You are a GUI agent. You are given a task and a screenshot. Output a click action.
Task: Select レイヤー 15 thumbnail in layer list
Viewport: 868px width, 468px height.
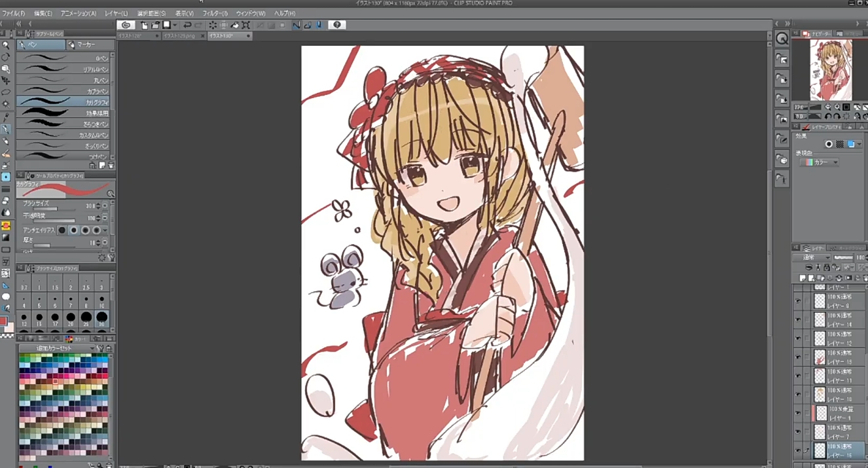(x=820, y=357)
